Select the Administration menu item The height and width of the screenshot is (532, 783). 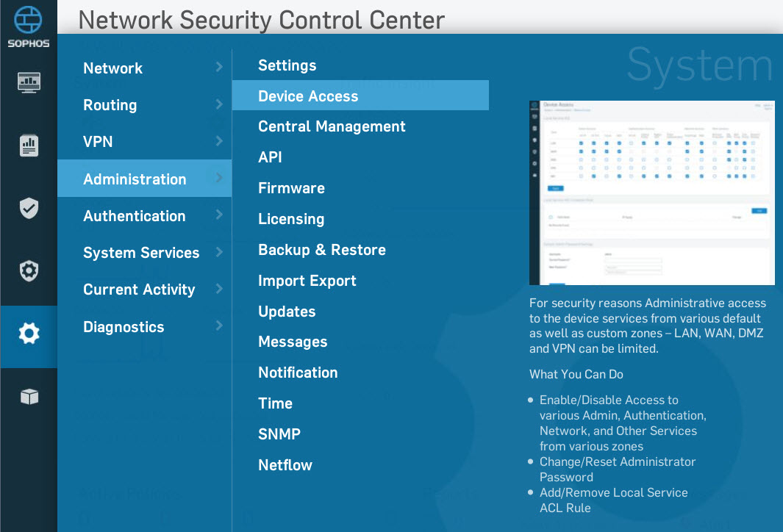click(x=135, y=179)
